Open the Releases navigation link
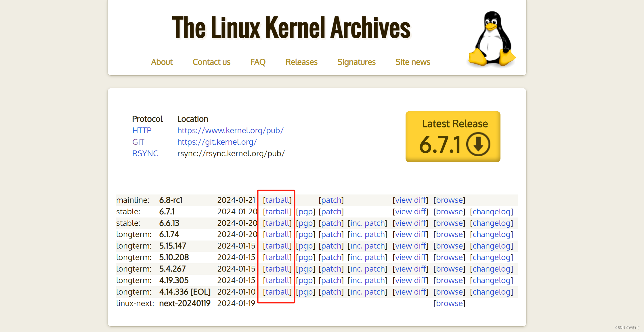This screenshot has height=332, width=644. pyautogui.click(x=301, y=62)
